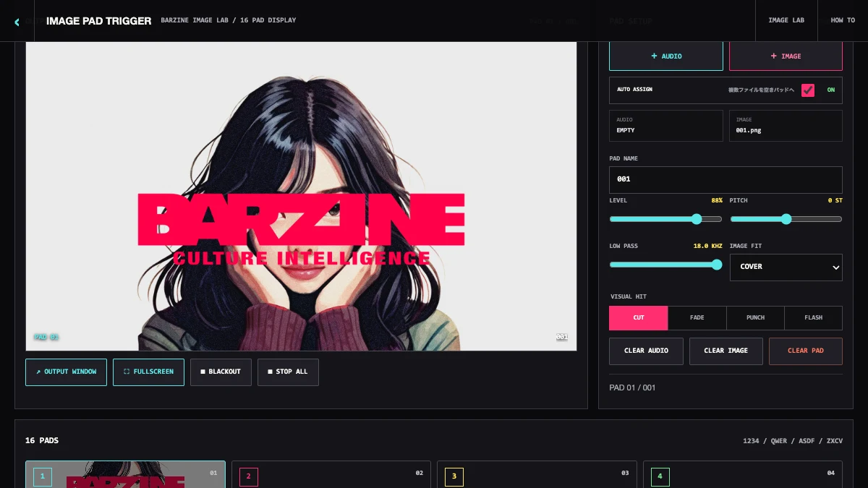Image resolution: width=868 pixels, height=488 pixels.
Task: Click the "IMAGE PAD TRIGGER" title
Action: (99, 21)
